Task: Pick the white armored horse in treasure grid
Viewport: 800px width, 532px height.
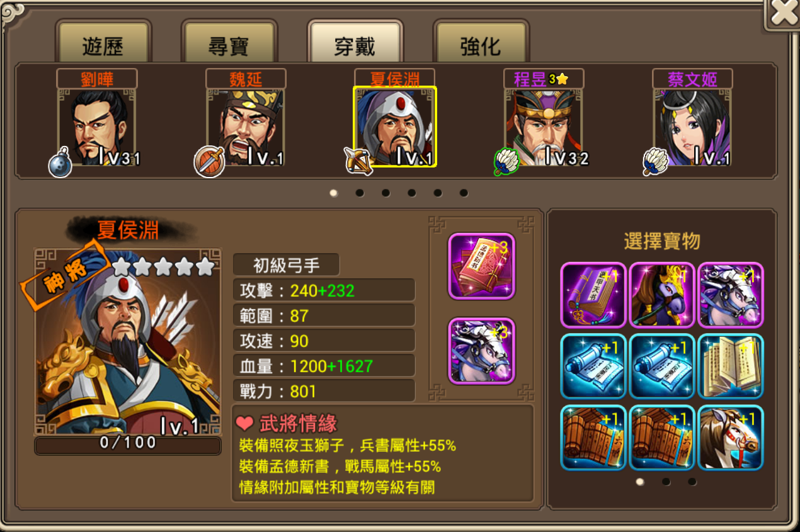Action: click(731, 295)
